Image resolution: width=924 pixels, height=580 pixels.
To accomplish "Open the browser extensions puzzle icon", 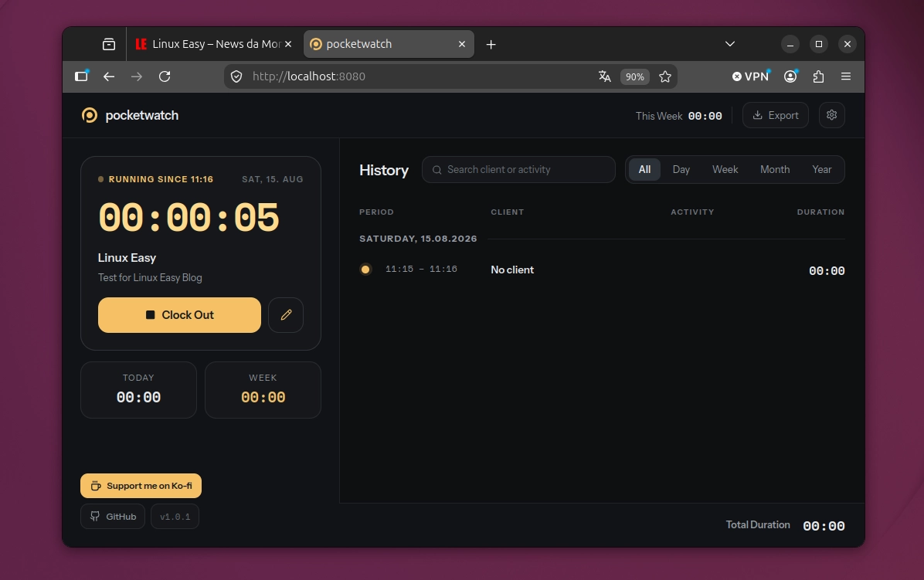I will (818, 76).
